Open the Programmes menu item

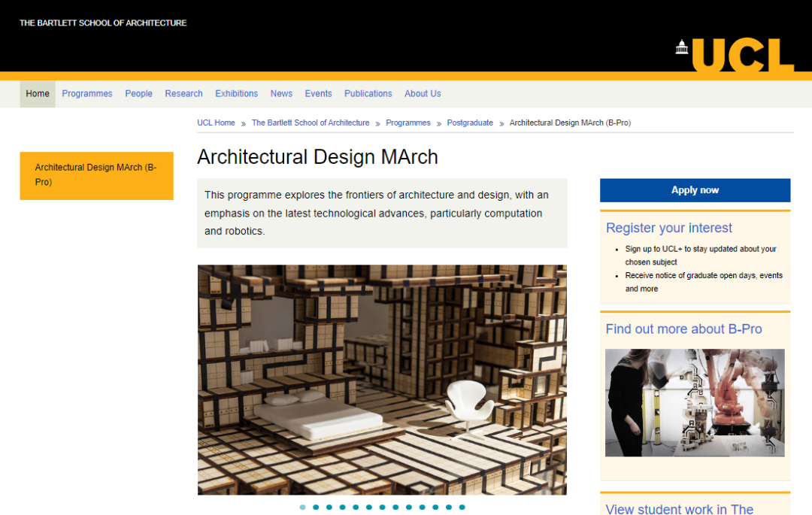click(87, 94)
